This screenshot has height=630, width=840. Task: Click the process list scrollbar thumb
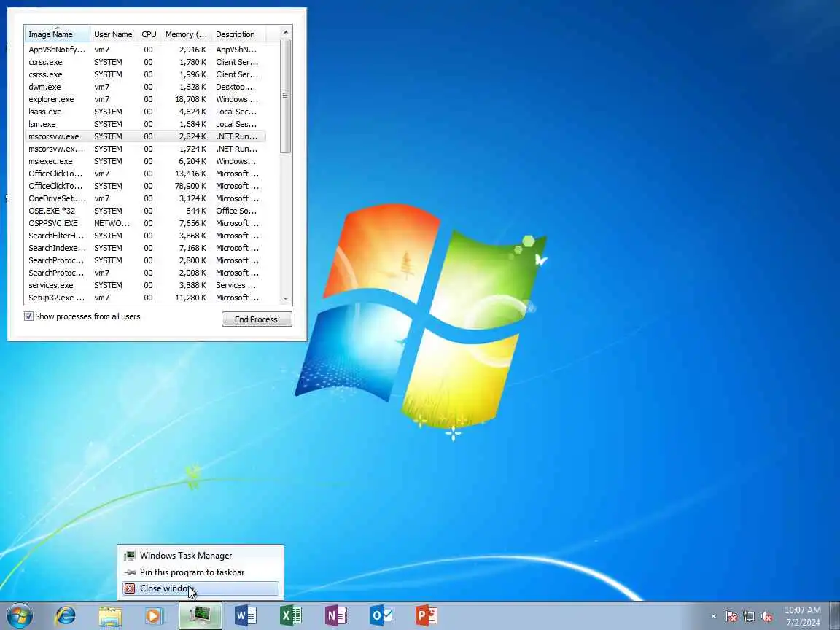click(x=286, y=96)
